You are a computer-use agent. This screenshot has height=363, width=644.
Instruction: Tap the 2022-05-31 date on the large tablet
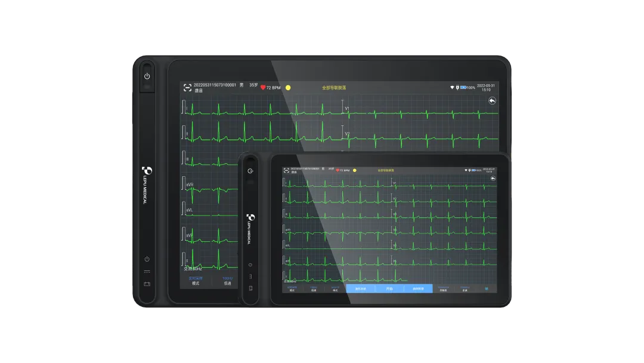[486, 85]
